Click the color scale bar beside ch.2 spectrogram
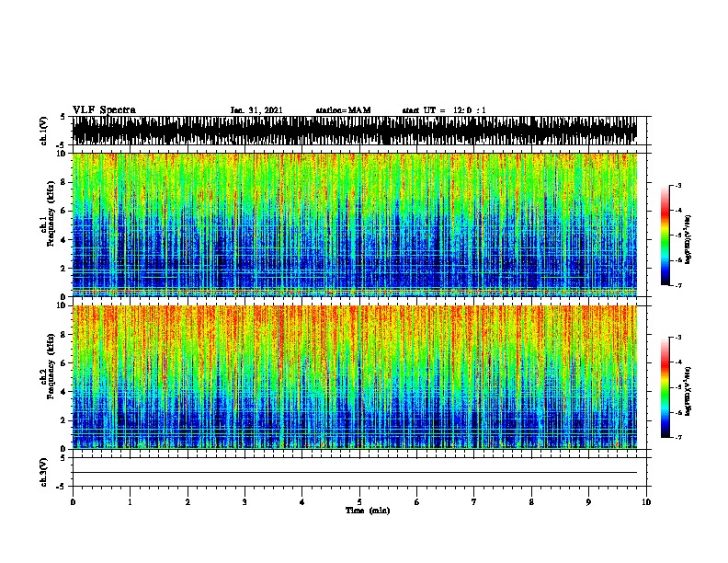Viewport: 728px width, 563px height. point(665,387)
